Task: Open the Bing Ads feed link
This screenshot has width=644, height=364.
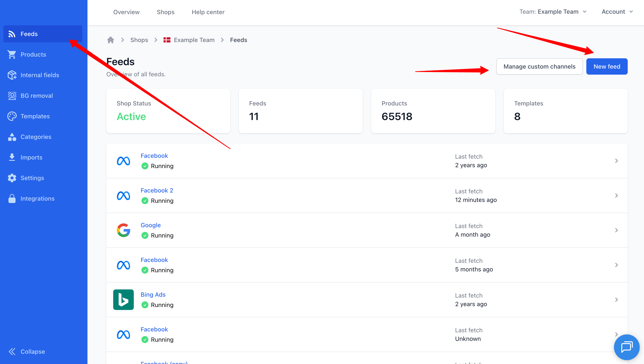Action: 153,295
